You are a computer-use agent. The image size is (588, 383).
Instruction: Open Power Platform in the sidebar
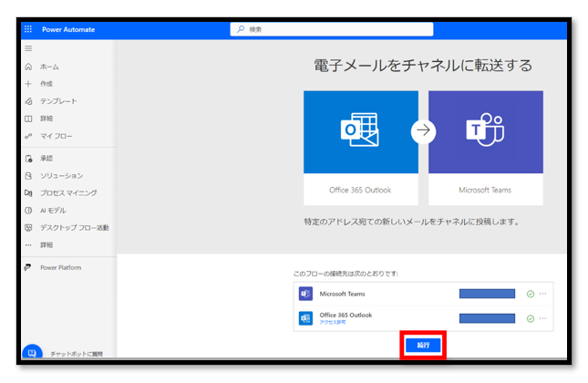point(61,267)
